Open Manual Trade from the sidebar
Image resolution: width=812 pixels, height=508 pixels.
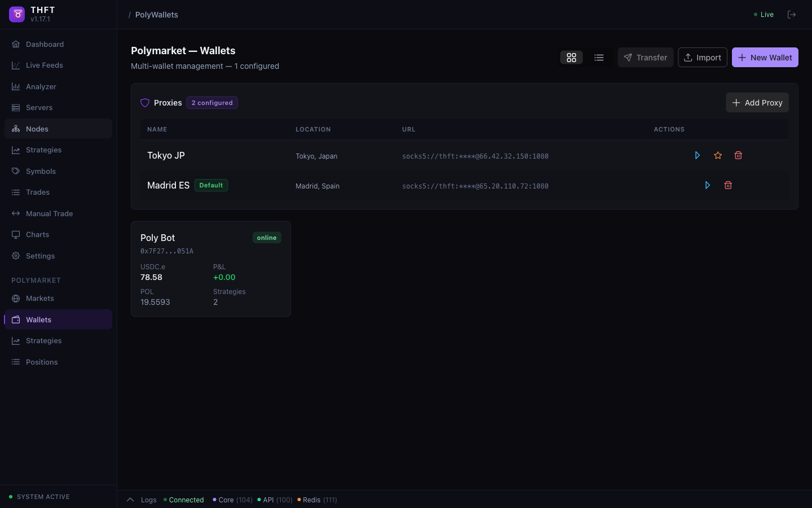pos(16,213)
